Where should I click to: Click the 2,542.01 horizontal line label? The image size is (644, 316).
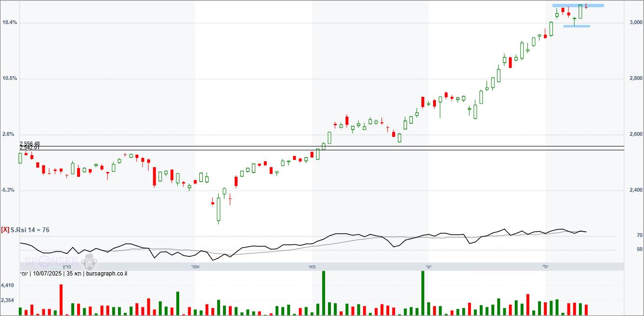tap(29, 148)
